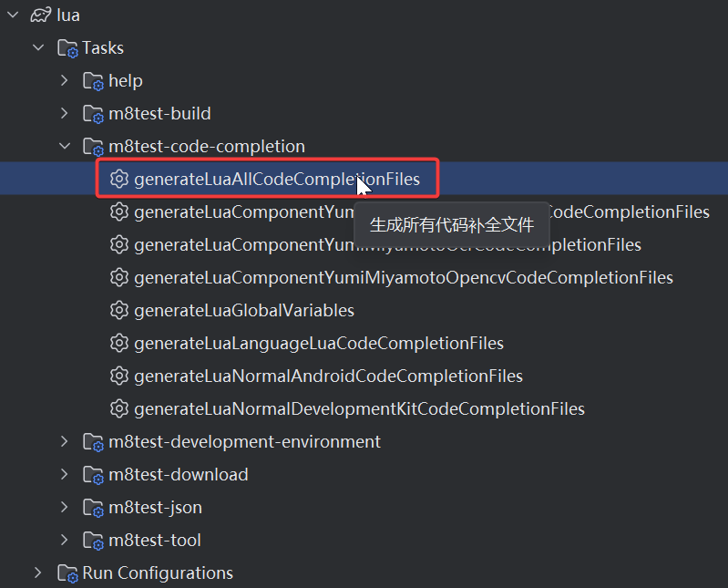Click the Gradle elephant icon beside lua
728x588 pixels.
[x=40, y=15]
